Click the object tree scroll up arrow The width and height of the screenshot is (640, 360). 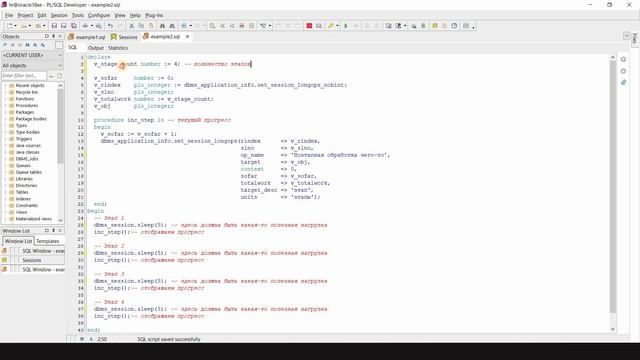pyautogui.click(x=60, y=86)
